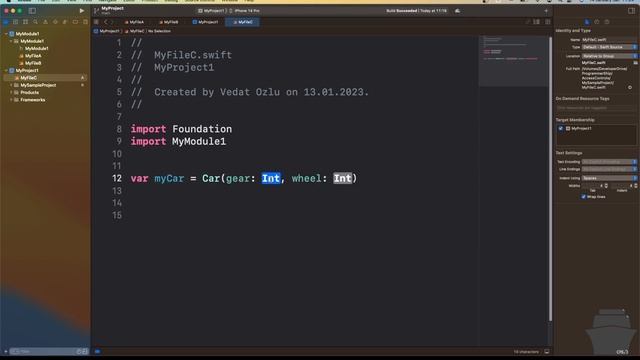640x360 pixels.
Task: Toggle MyProject1 target membership checkbox
Action: tap(561, 129)
